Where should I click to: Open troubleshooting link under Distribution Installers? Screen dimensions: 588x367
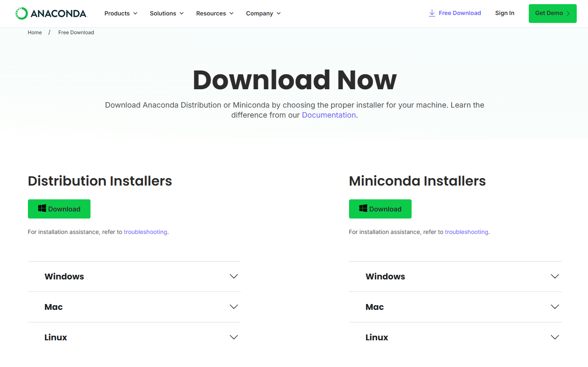(145, 232)
